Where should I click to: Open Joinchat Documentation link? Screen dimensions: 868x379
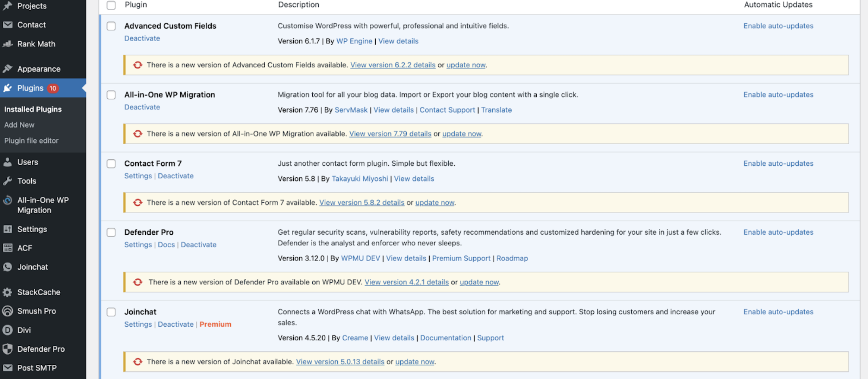[445, 338]
